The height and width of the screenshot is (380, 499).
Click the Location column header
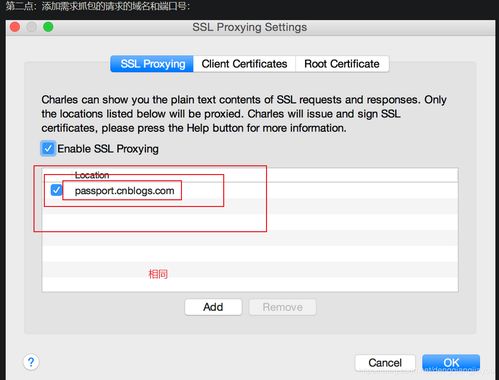tap(92, 175)
